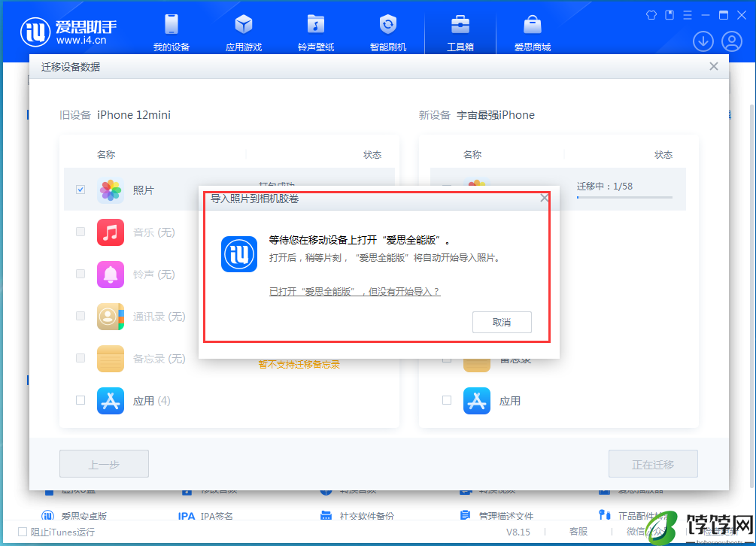The image size is (756, 546).
Task: Click the 等待您在移动设备上打开 dialog message
Action: (360, 240)
